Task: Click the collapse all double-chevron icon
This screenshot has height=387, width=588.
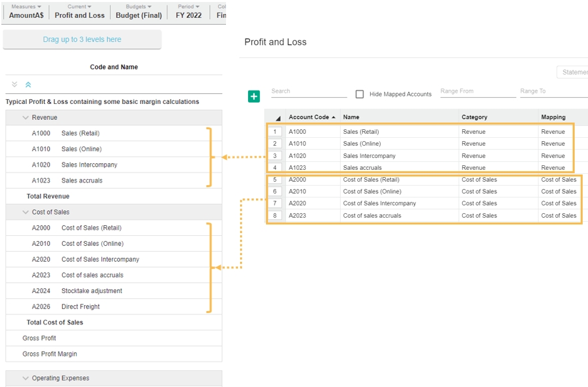Action: click(28, 85)
